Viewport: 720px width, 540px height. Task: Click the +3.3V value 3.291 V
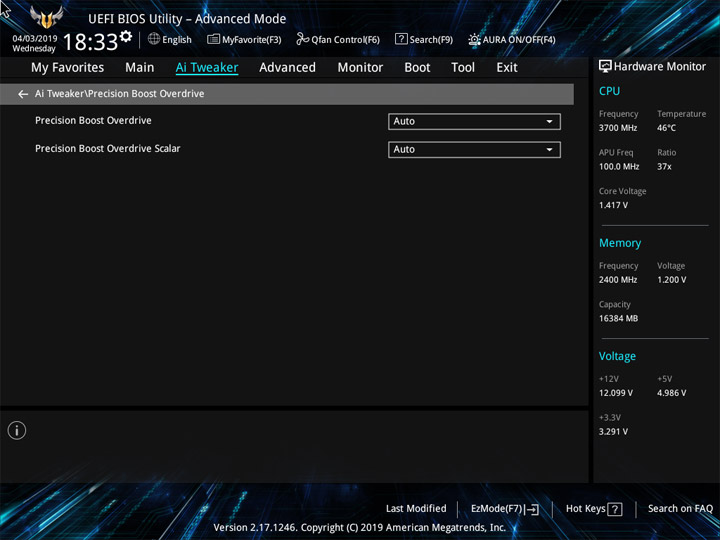point(613,432)
